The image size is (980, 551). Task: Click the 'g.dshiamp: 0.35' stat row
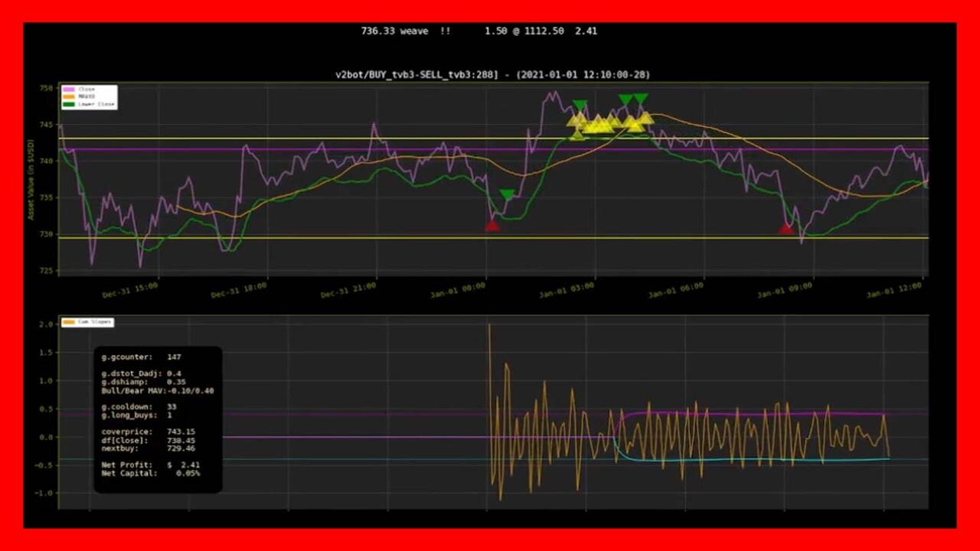point(144,382)
